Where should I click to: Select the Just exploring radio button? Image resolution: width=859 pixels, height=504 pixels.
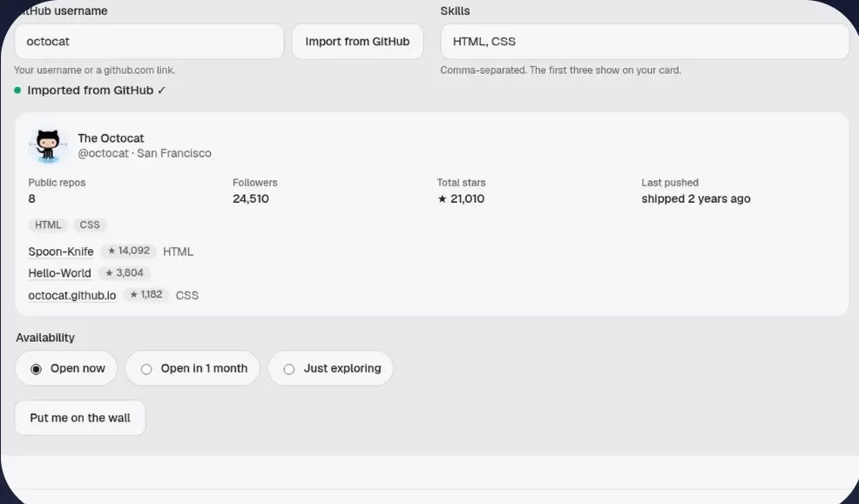(288, 369)
